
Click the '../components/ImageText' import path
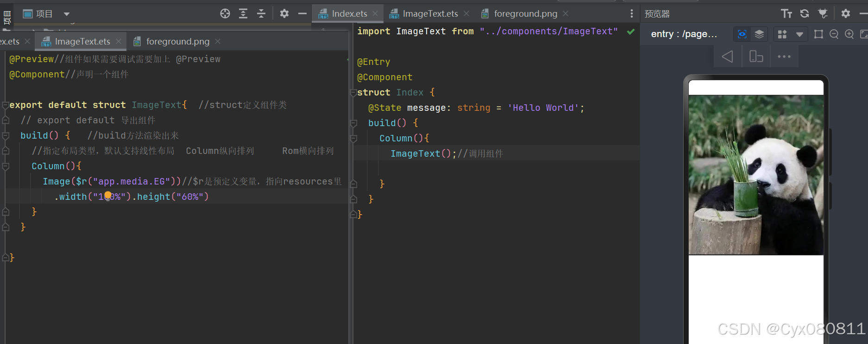point(549,32)
